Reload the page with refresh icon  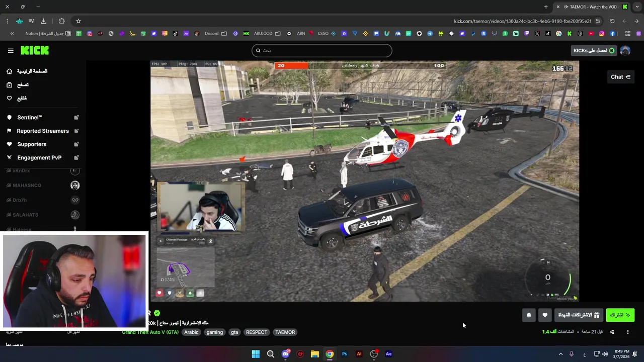coord(612,21)
